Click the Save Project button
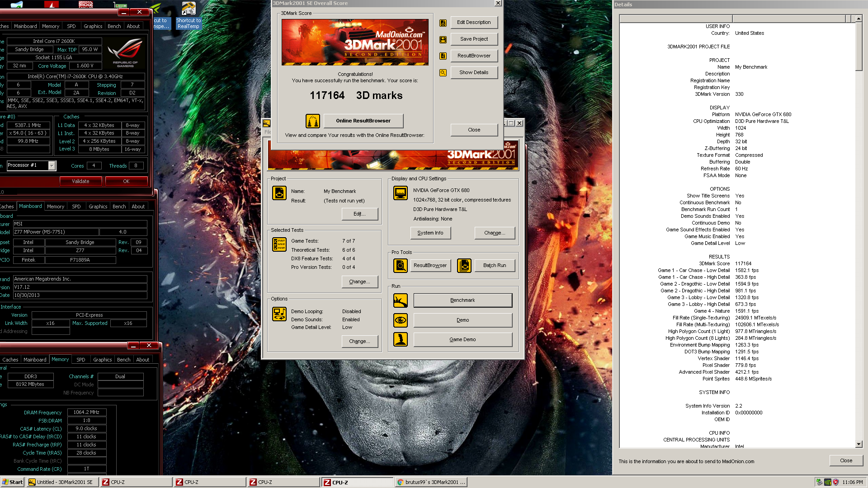This screenshot has width=868, height=488. tap(474, 39)
